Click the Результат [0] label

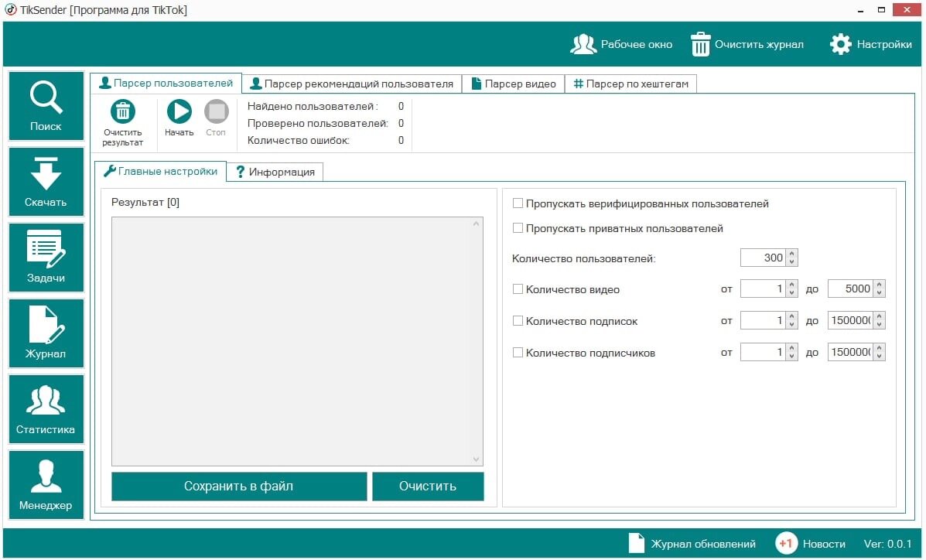click(145, 202)
